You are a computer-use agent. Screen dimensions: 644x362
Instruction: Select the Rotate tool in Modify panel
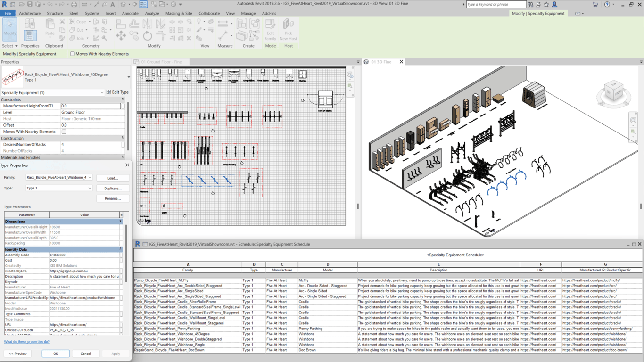tap(148, 36)
